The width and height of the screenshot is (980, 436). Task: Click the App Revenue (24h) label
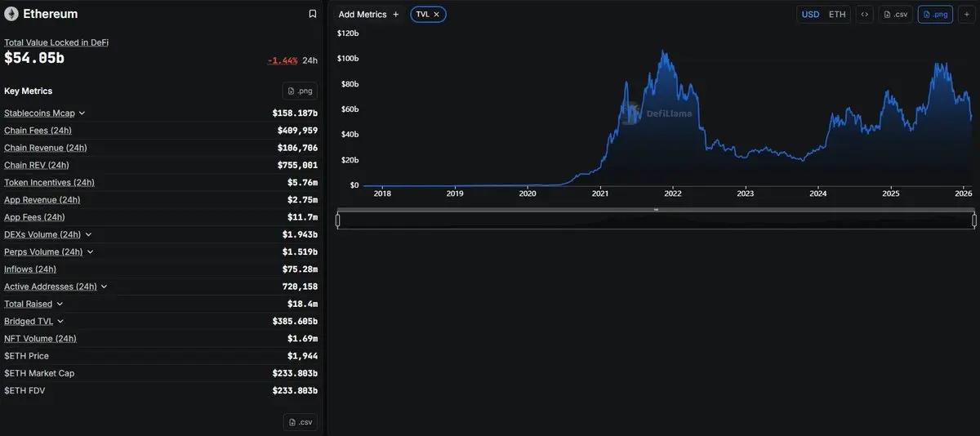[42, 200]
